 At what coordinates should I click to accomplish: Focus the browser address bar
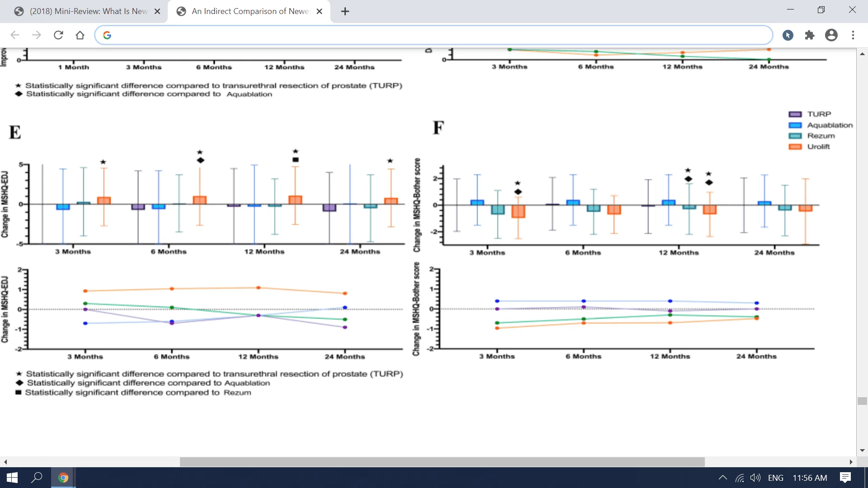433,35
